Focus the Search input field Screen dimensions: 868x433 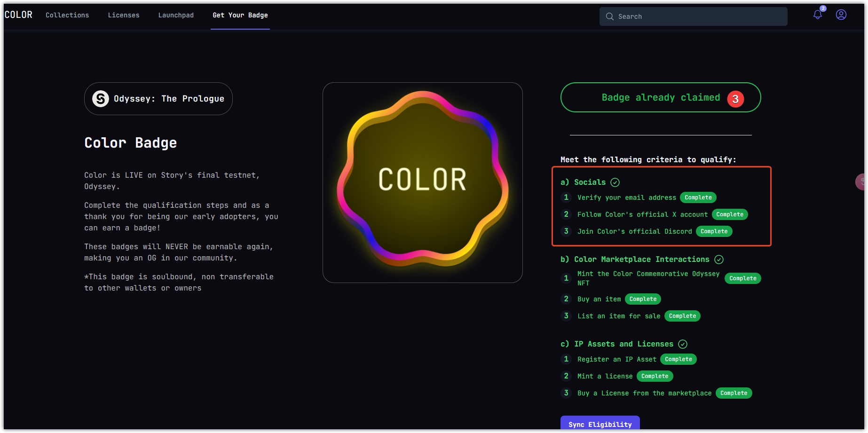click(700, 16)
